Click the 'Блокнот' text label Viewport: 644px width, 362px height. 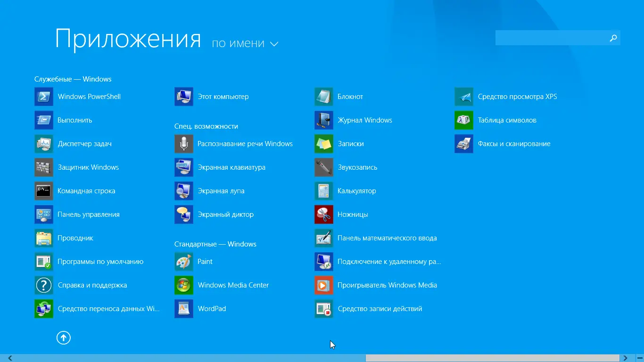pyautogui.click(x=350, y=97)
